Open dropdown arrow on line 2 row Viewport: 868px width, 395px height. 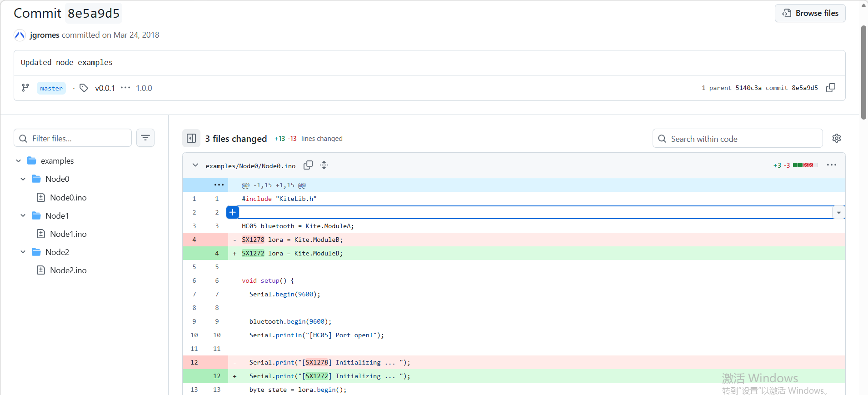[x=839, y=212]
